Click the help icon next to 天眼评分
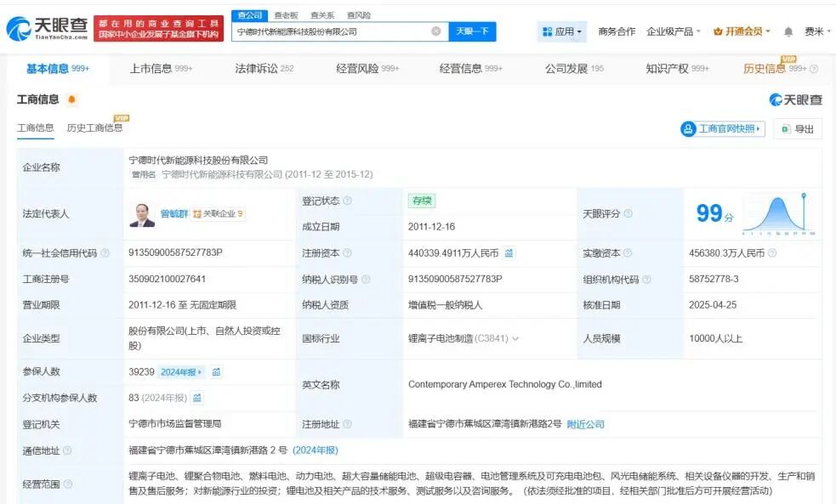This screenshot has width=836, height=504. (628, 214)
